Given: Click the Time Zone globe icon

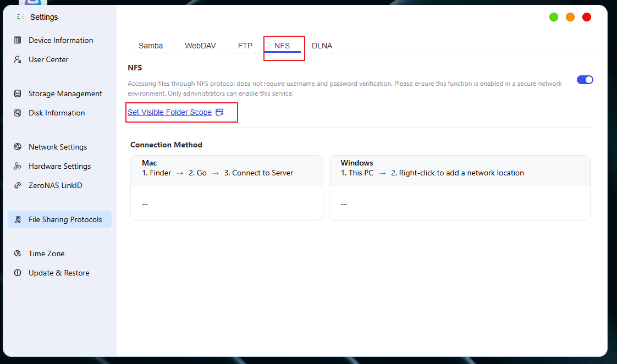Looking at the screenshot, I should (x=18, y=253).
